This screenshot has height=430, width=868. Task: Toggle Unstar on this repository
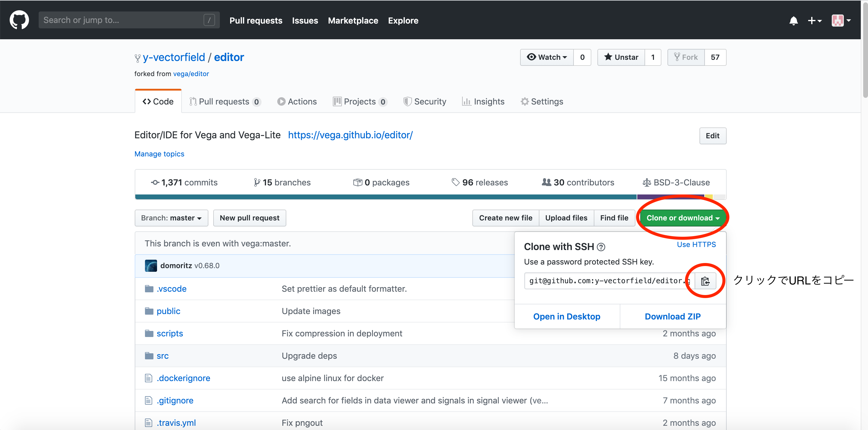(621, 57)
